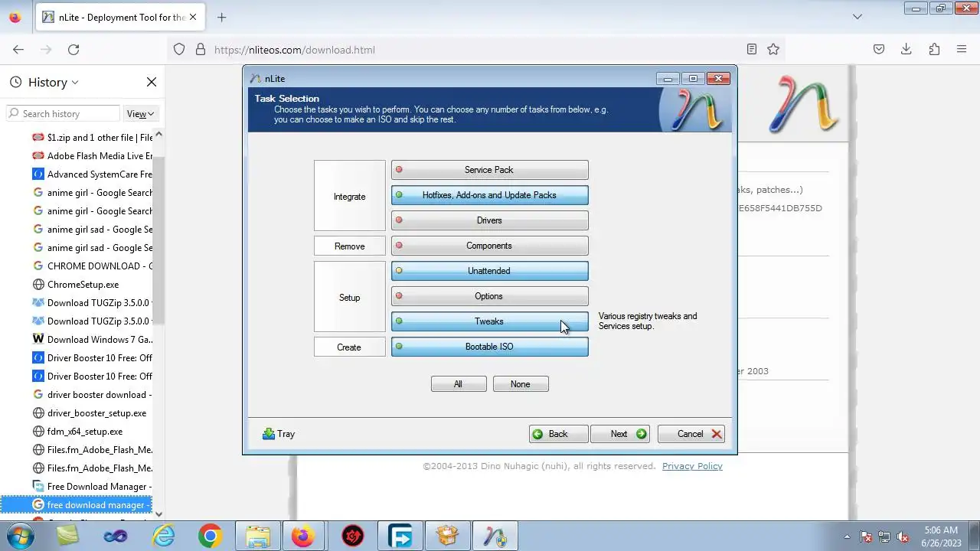Screen dimensions: 980x551
Task: Open the History View dropdown
Action: click(x=141, y=113)
